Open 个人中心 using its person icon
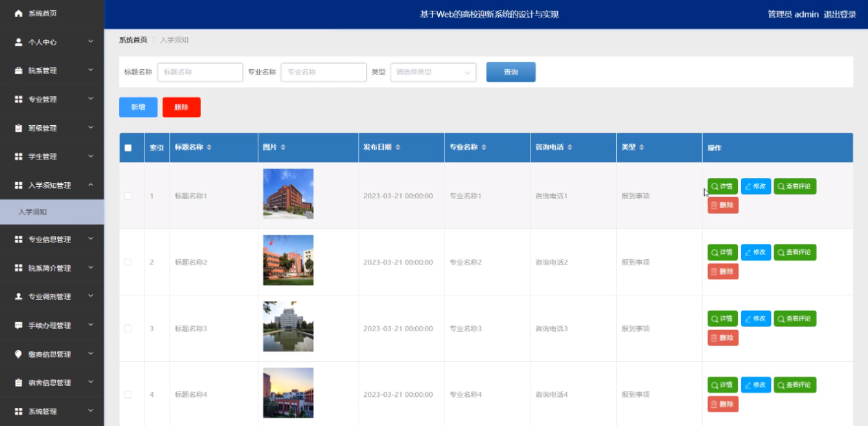The image size is (868, 426). click(x=18, y=42)
